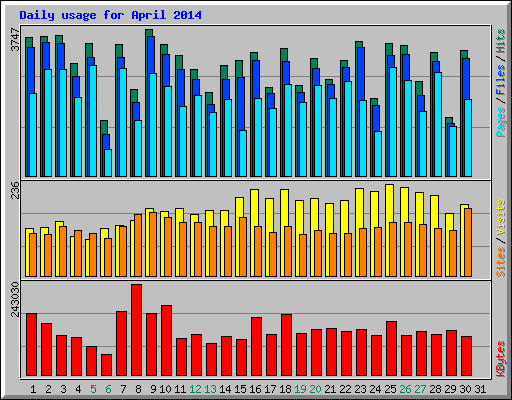Click day 13 weekend label on x-axis
Viewport: 512px width, 400px height.
210,389
